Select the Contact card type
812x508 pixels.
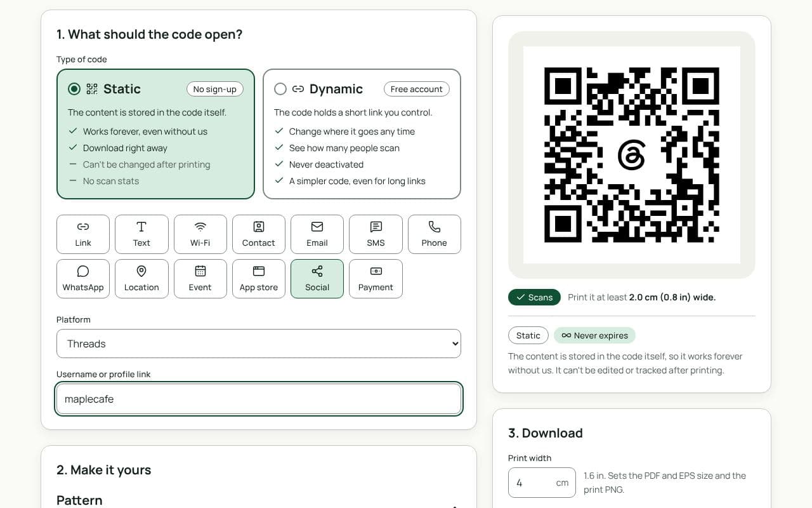tap(259, 234)
